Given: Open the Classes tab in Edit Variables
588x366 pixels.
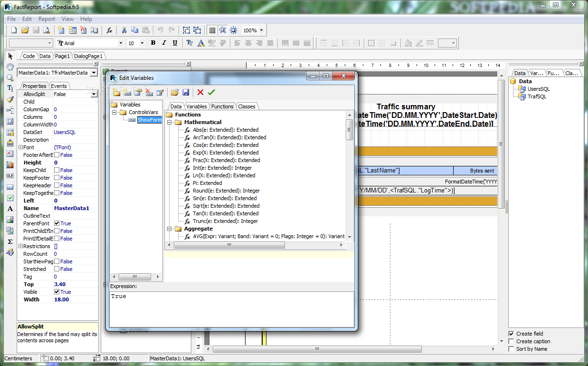Looking at the screenshot, I should 247,106.
